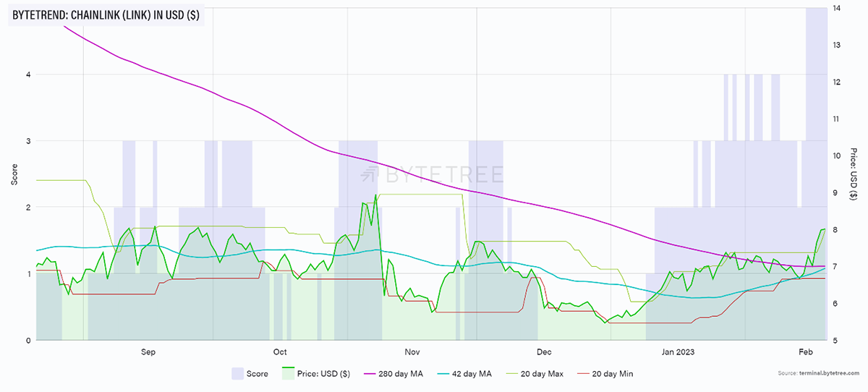Screen dimensions: 868x392
Task: Click the Price legend green swatch
Action: coord(289,373)
